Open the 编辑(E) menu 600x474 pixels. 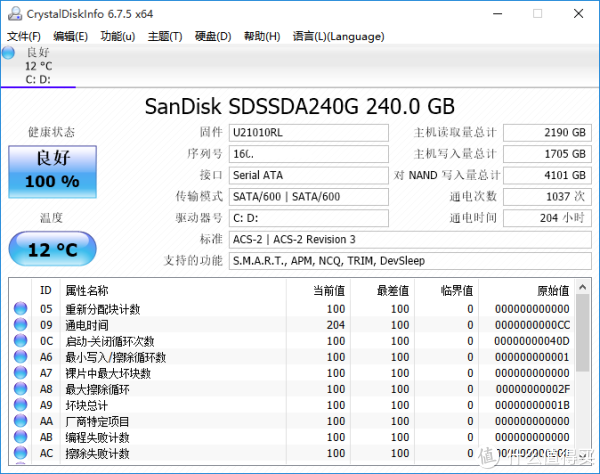(70, 36)
